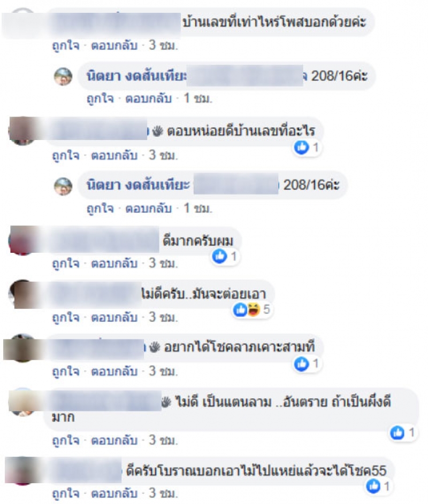Click ตอบกลับ under second 208/16ค่ะ reply

point(148,208)
